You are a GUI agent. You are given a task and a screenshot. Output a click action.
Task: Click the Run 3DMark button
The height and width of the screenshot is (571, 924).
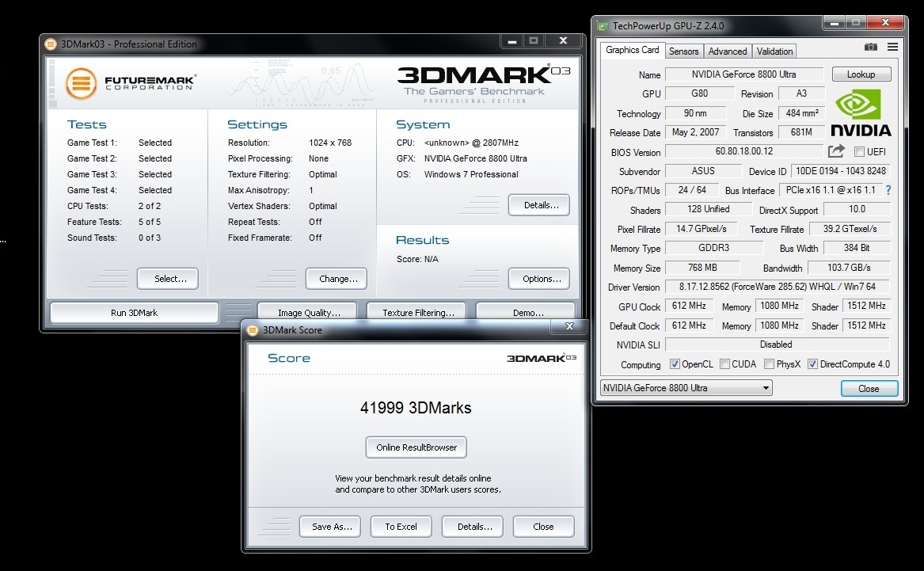134,313
